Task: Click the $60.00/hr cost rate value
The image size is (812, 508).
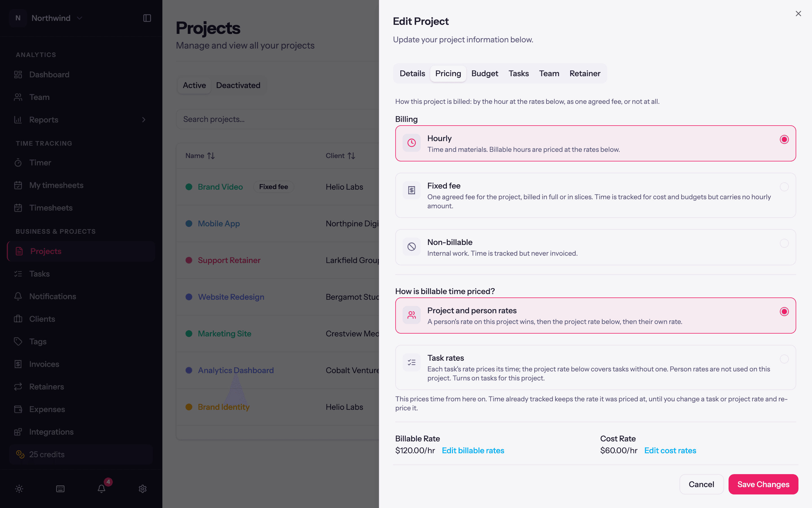Action: tap(618, 450)
